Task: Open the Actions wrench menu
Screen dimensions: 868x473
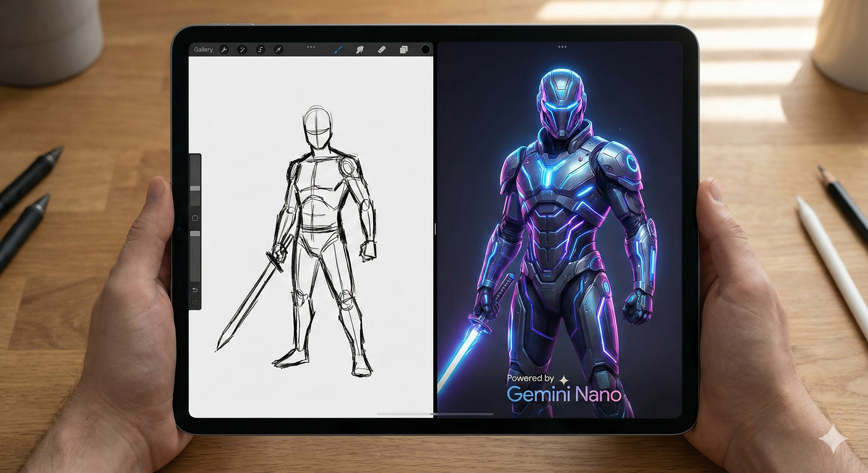Action: (224, 50)
